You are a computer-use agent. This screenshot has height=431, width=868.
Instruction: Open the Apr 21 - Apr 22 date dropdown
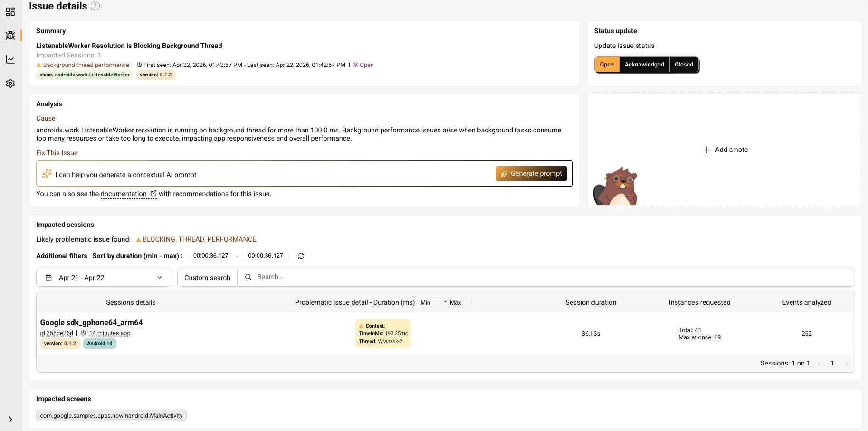click(x=104, y=278)
